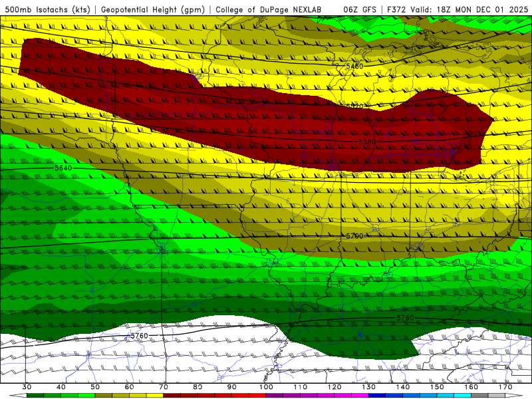Click the 50 value on the color scale
The width and height of the screenshot is (532, 399).
click(x=95, y=387)
